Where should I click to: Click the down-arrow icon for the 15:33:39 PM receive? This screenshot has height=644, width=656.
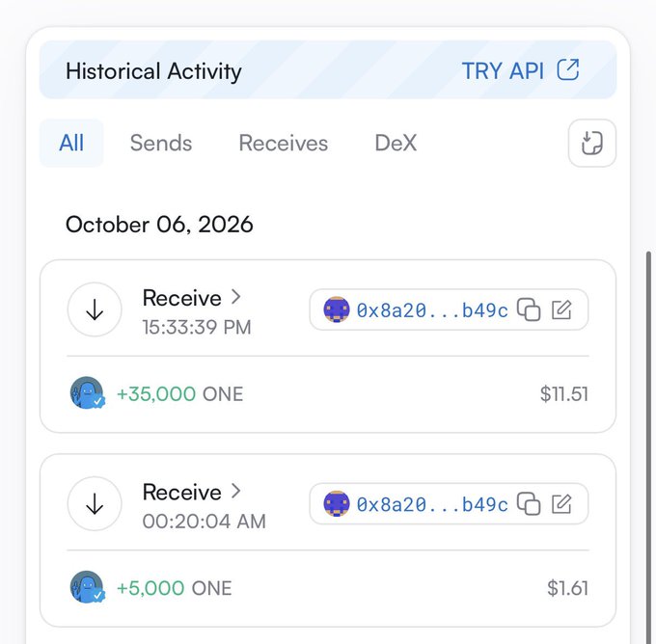[x=95, y=309]
